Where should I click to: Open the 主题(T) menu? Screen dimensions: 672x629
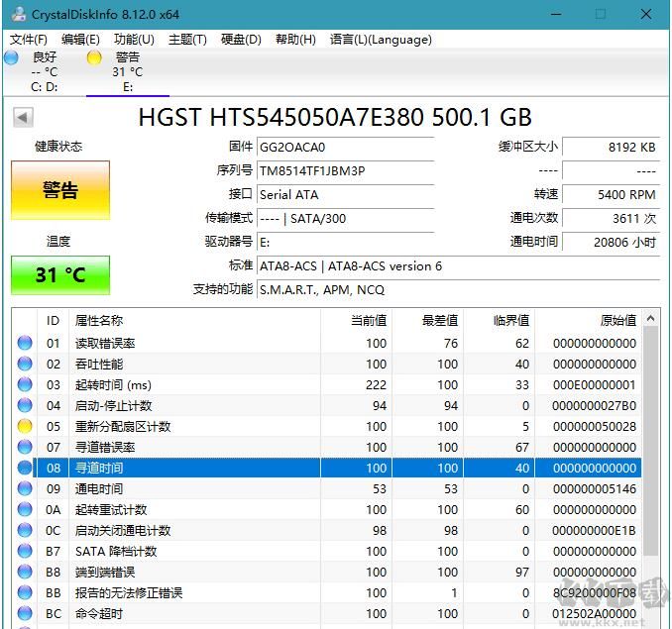click(x=187, y=40)
